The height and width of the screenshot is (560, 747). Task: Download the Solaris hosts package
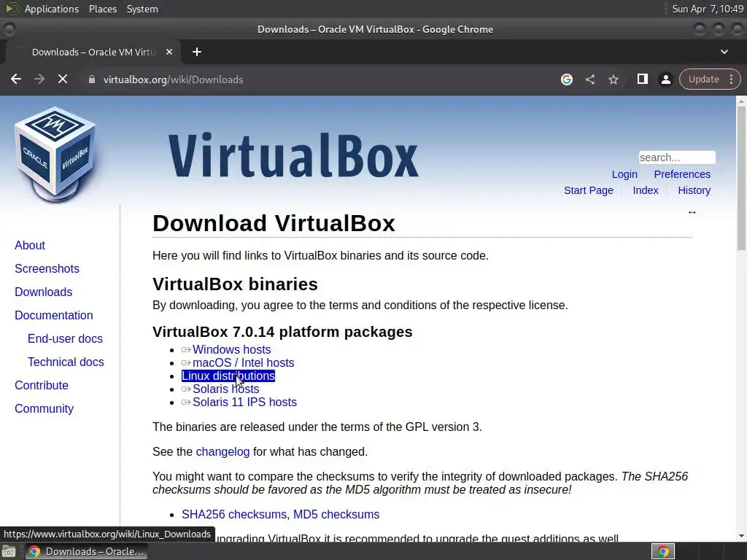(x=226, y=389)
